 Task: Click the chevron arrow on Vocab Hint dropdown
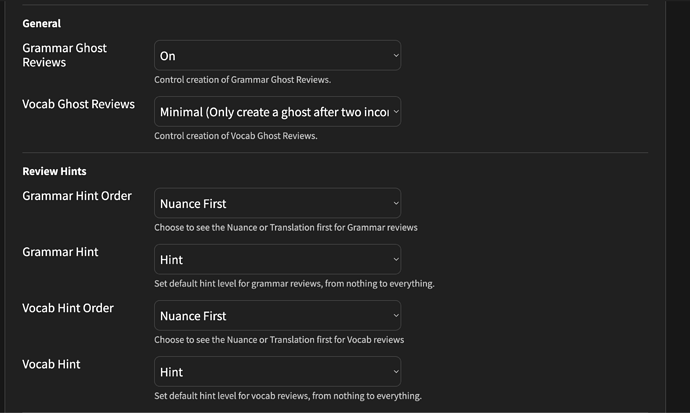pos(396,372)
